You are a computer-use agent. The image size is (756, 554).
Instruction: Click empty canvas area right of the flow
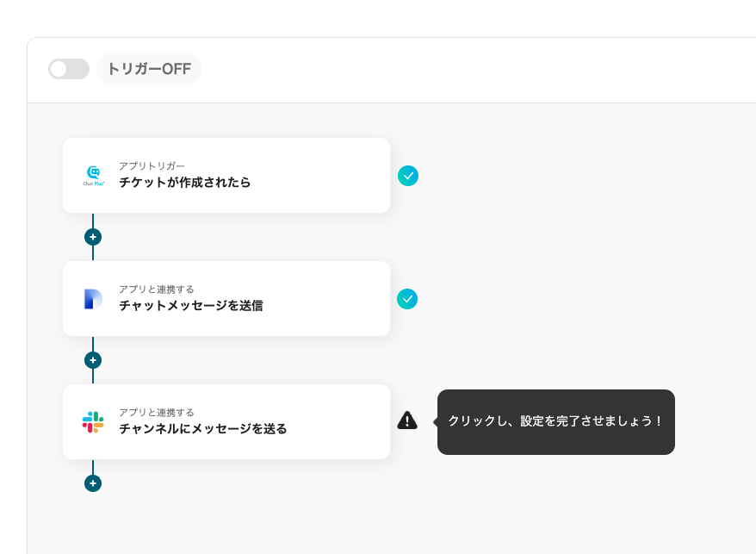pos(586,258)
